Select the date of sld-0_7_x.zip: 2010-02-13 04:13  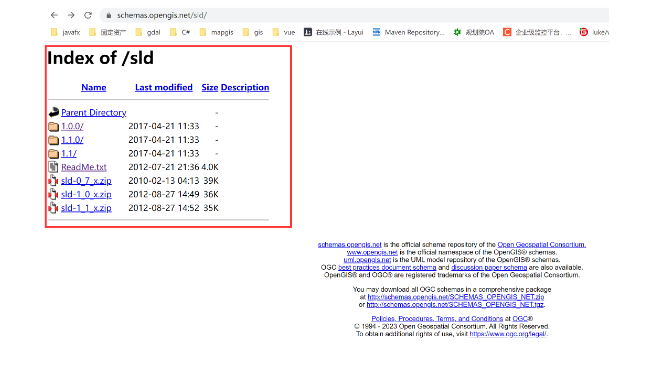[164, 180]
